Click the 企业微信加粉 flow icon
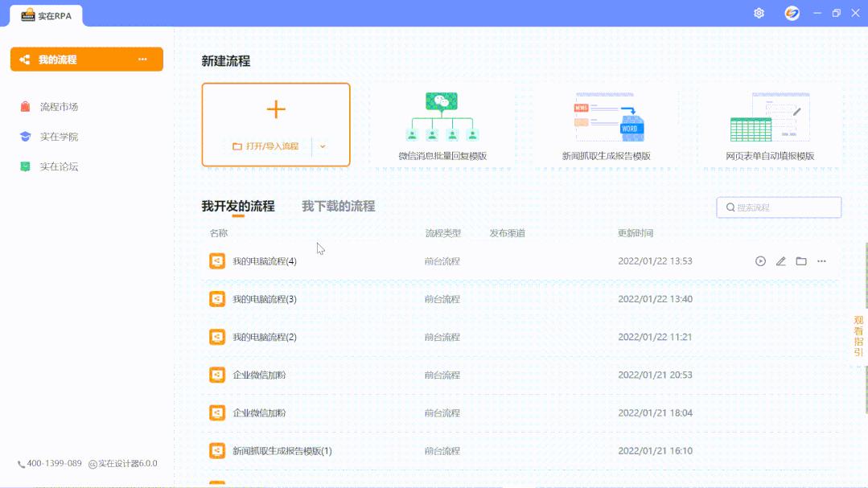The height and width of the screenshot is (488, 868). click(x=216, y=375)
